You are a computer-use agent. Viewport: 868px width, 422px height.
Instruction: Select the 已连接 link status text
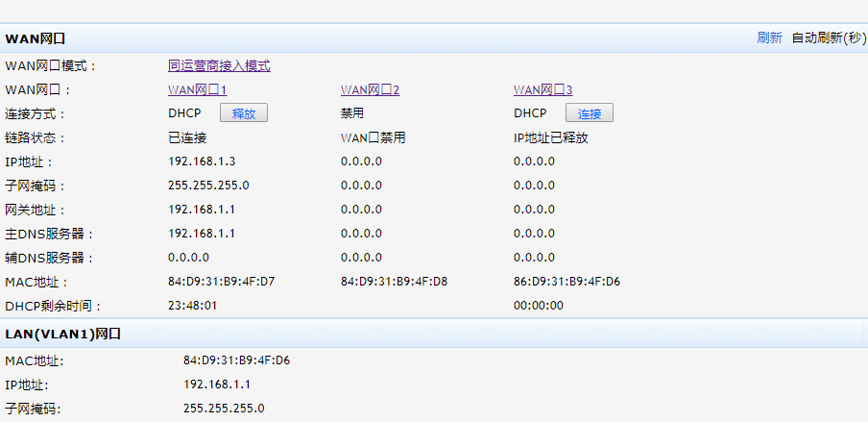[x=187, y=137]
